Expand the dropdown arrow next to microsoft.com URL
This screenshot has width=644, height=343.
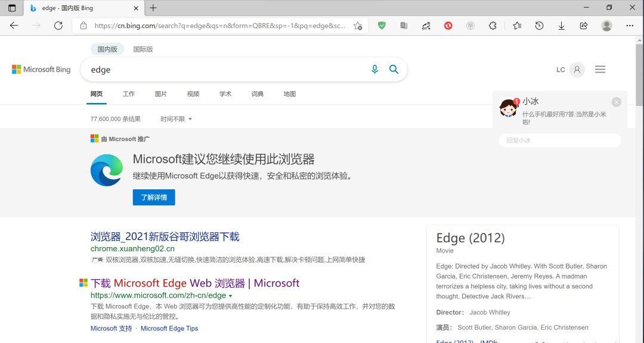231,295
